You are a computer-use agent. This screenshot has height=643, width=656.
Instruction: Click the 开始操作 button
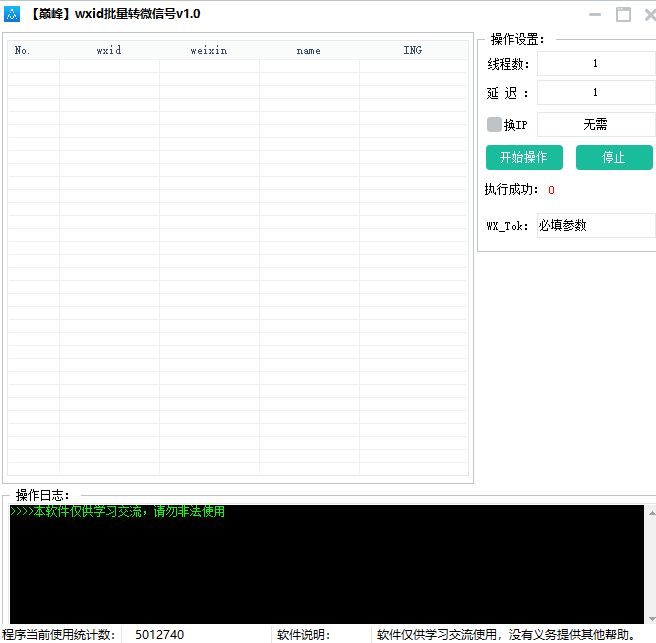click(x=524, y=158)
